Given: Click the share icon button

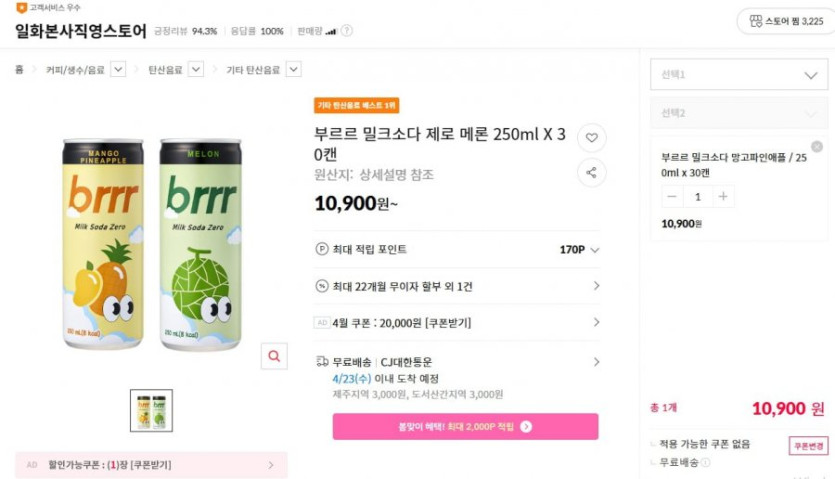Looking at the screenshot, I should (x=591, y=173).
